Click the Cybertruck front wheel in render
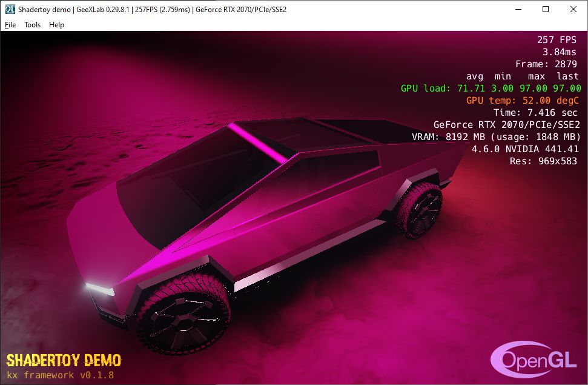The height and width of the screenshot is (385, 588). point(183,315)
